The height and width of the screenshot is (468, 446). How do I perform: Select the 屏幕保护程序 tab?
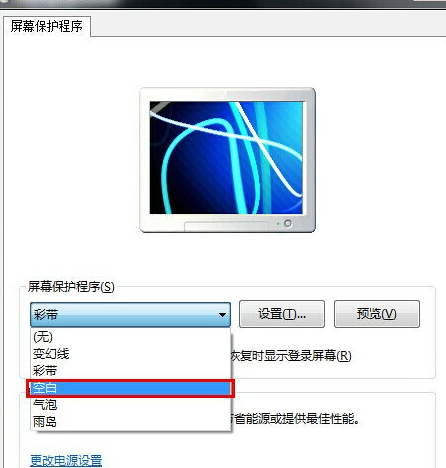47,26
